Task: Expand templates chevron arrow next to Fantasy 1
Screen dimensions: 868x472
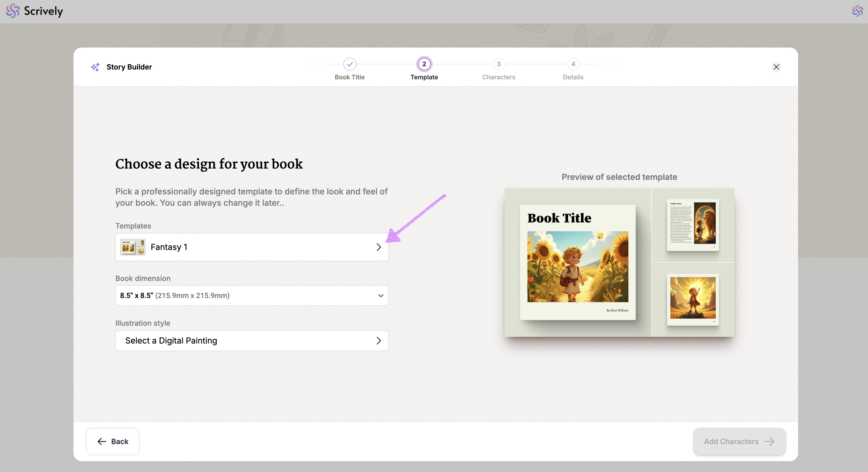Action: [378, 247]
